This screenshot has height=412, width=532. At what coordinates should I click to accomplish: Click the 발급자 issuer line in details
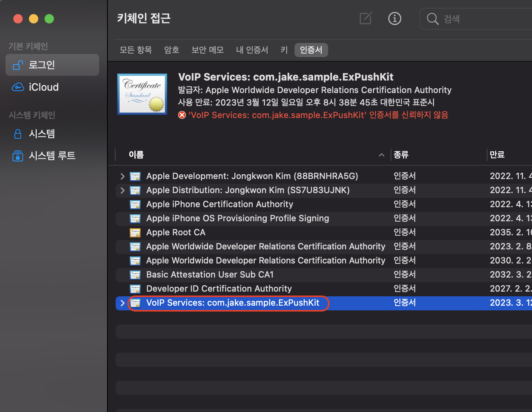(x=315, y=90)
